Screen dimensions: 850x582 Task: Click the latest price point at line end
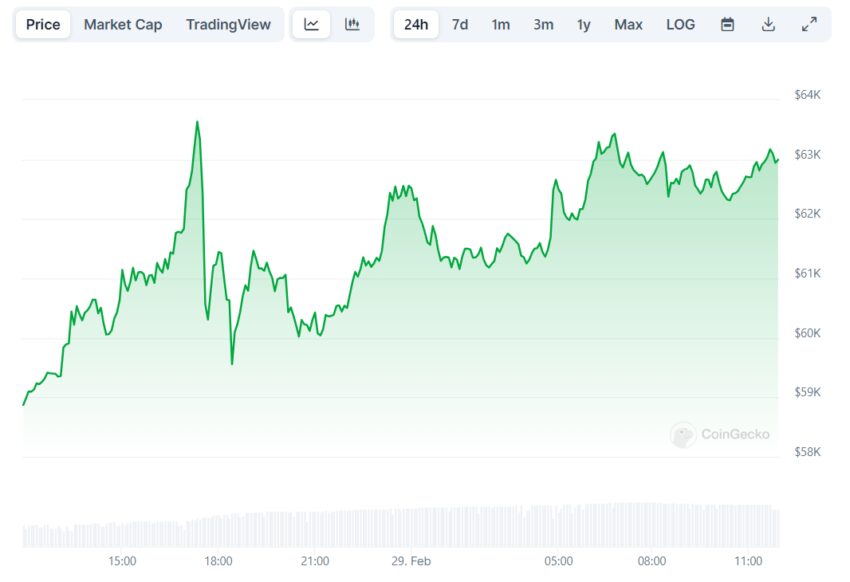tap(778, 159)
